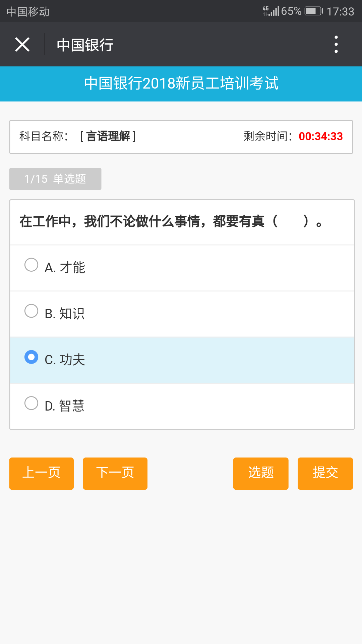Submit the exam with 提交
The width and height of the screenshot is (362, 644).
coord(325,474)
